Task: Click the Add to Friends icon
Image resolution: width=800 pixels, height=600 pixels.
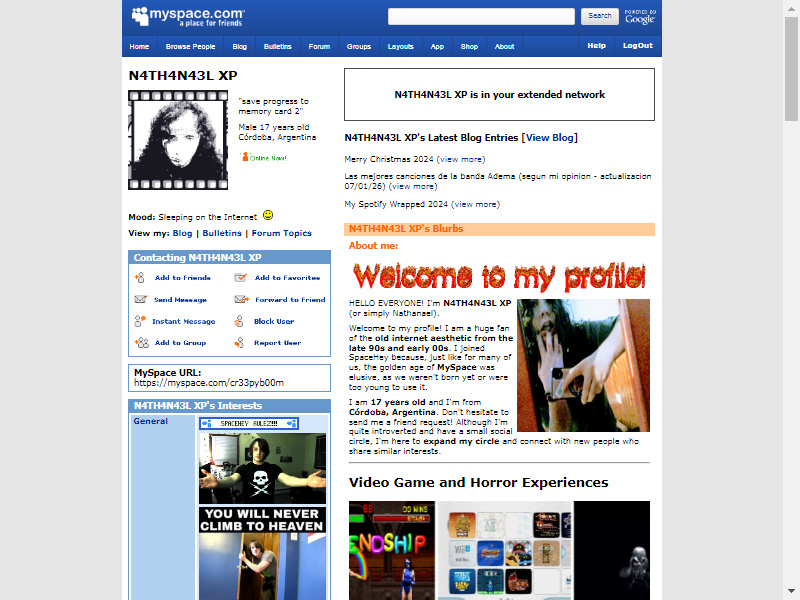Action: coord(139,278)
